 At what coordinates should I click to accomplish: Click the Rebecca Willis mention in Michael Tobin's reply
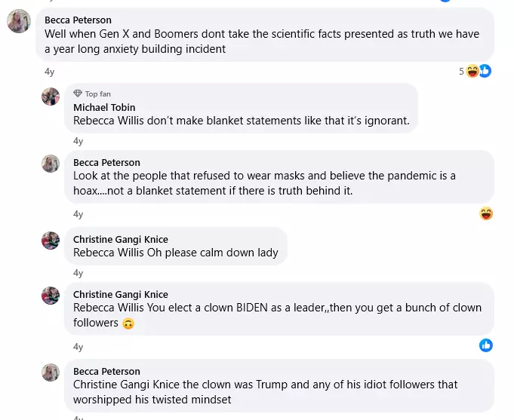coord(109,121)
